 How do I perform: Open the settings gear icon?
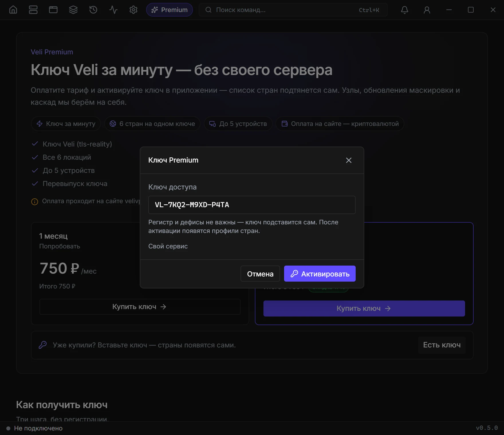point(133,10)
